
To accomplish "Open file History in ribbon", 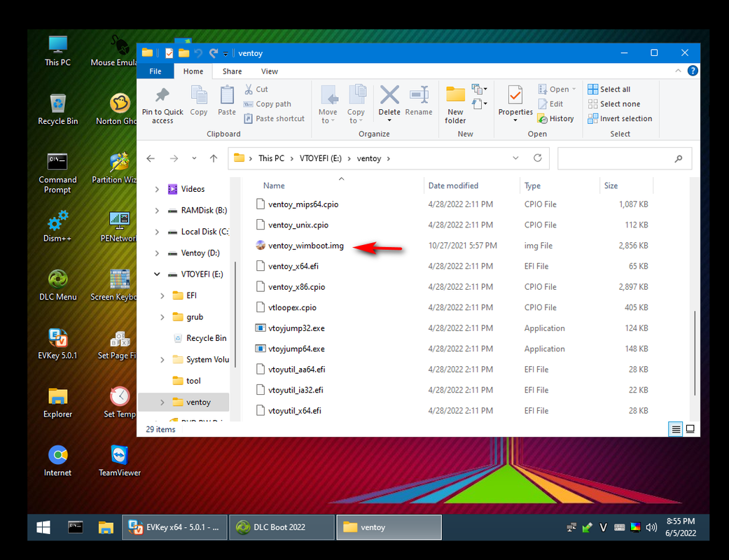I will [555, 118].
